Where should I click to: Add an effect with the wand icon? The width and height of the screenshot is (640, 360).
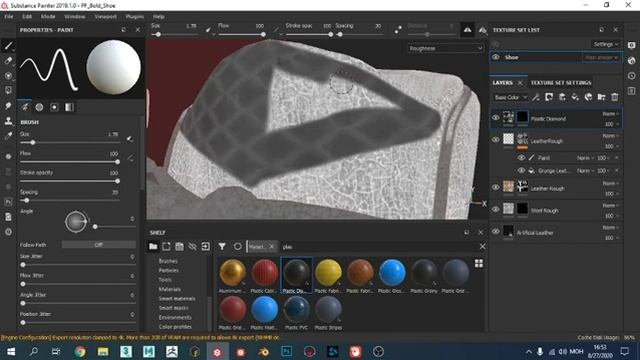536,97
